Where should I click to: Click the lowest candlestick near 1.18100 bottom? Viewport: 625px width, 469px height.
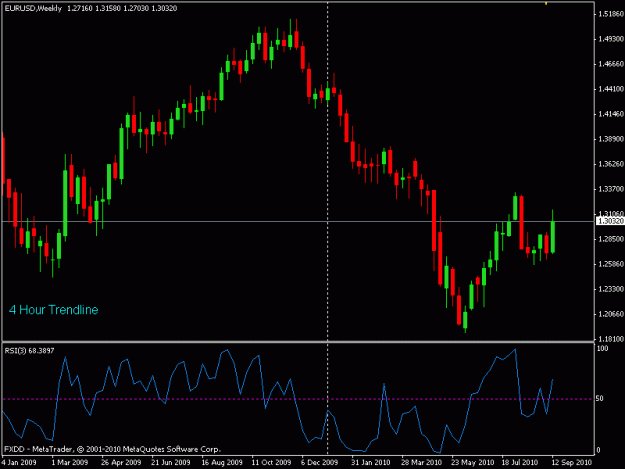point(465,319)
